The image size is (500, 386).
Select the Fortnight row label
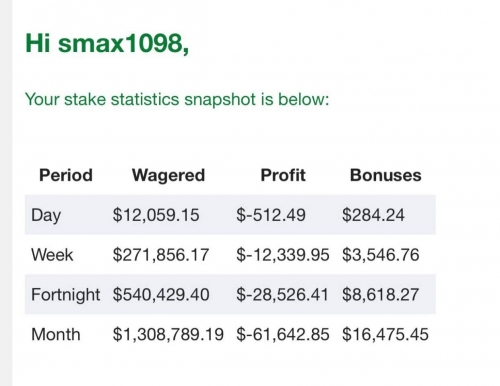point(65,295)
